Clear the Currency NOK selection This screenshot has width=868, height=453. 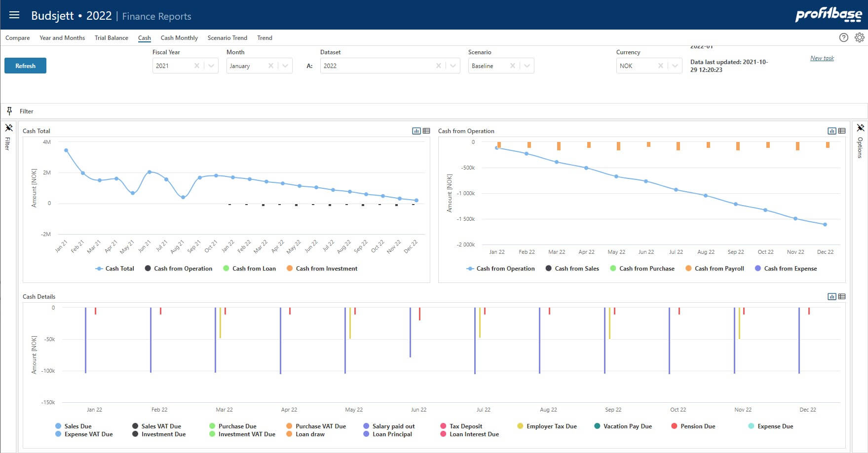point(661,66)
